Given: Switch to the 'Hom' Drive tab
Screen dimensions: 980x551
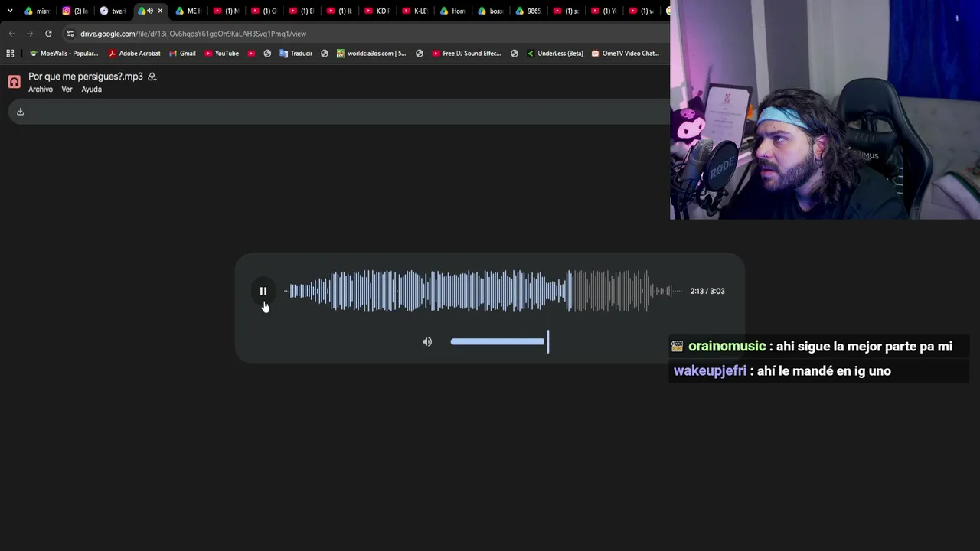Looking at the screenshot, I should 452,11.
